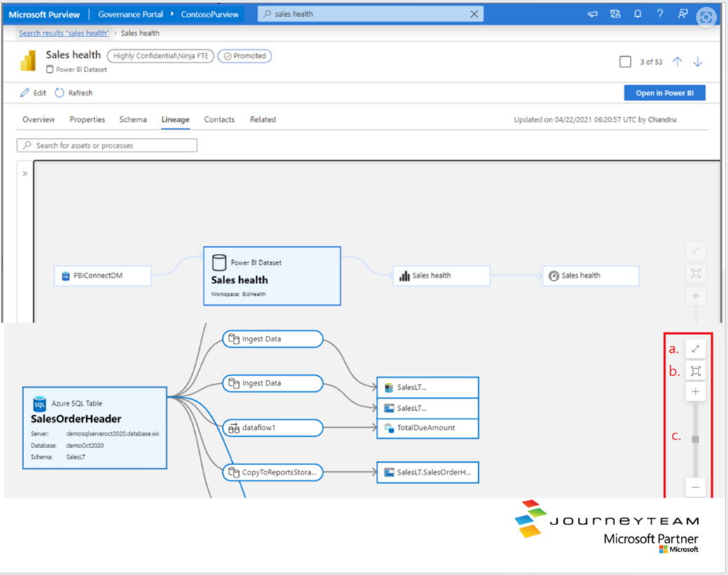Go to previous result with up arrow

(677, 62)
